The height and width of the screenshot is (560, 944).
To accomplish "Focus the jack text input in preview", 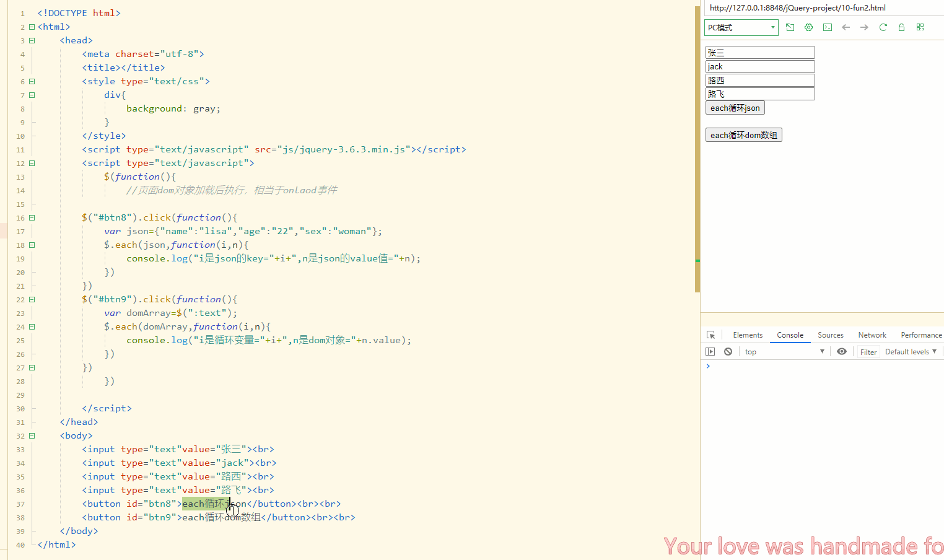I will click(x=760, y=66).
